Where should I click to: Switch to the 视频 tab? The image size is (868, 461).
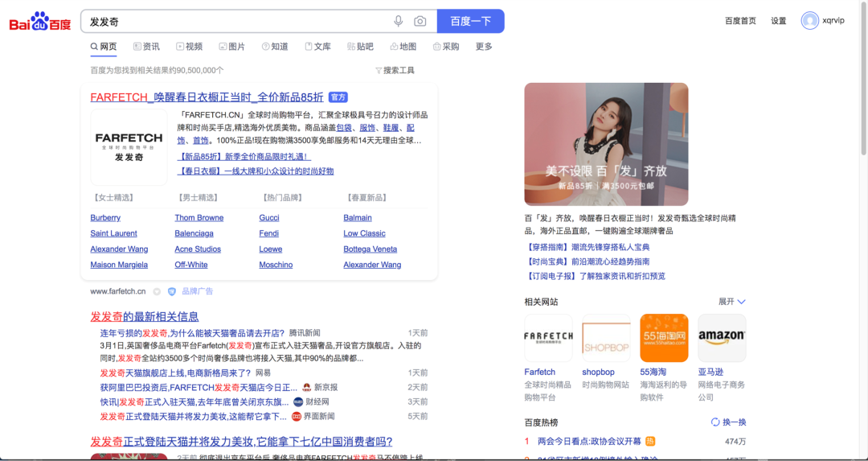pos(189,47)
